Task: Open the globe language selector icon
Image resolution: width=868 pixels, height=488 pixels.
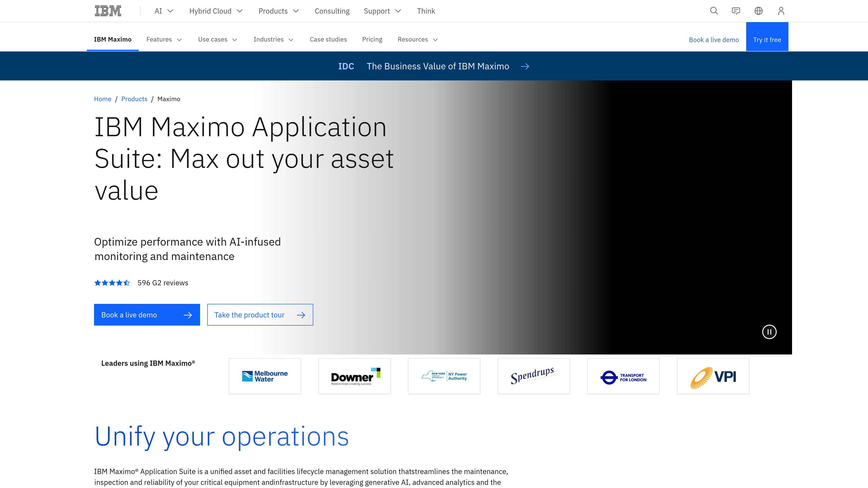Action: coord(759,11)
